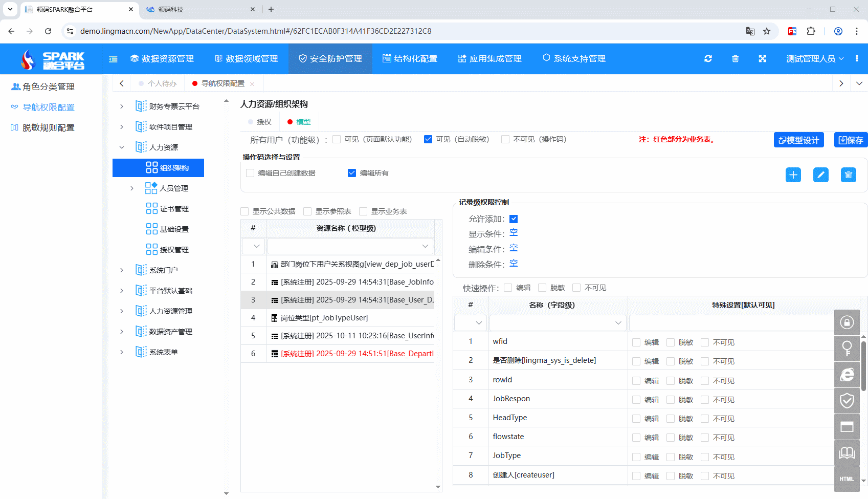Open the book/manual icon on the right sidebar

click(847, 453)
